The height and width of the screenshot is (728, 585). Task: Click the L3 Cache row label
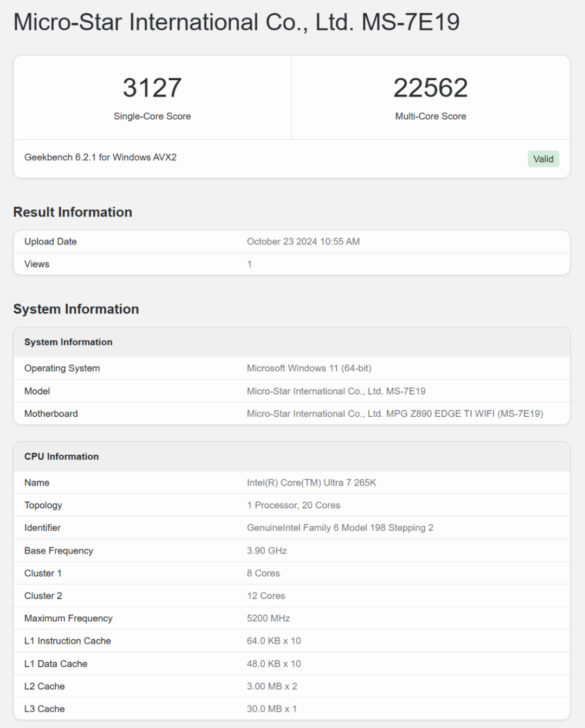pos(44,708)
